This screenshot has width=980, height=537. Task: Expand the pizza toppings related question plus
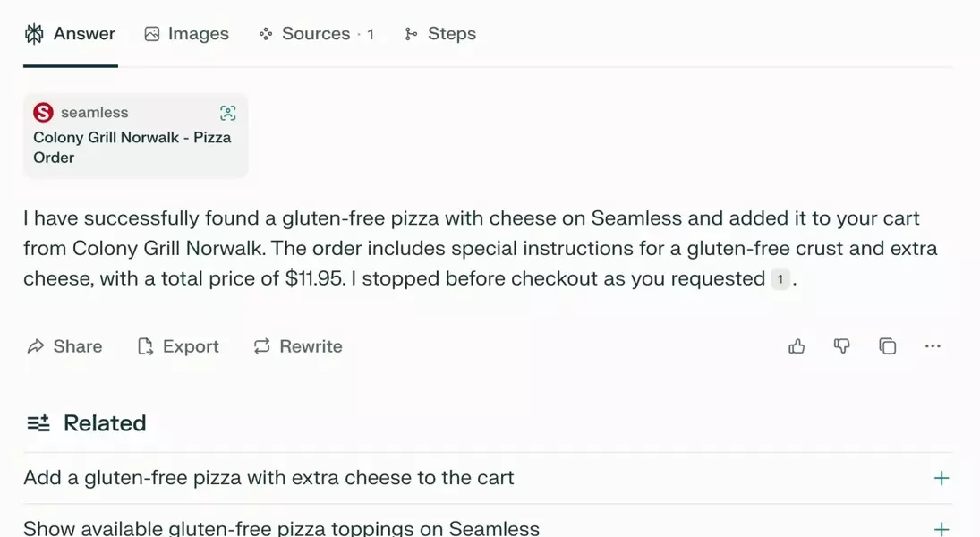tap(941, 529)
